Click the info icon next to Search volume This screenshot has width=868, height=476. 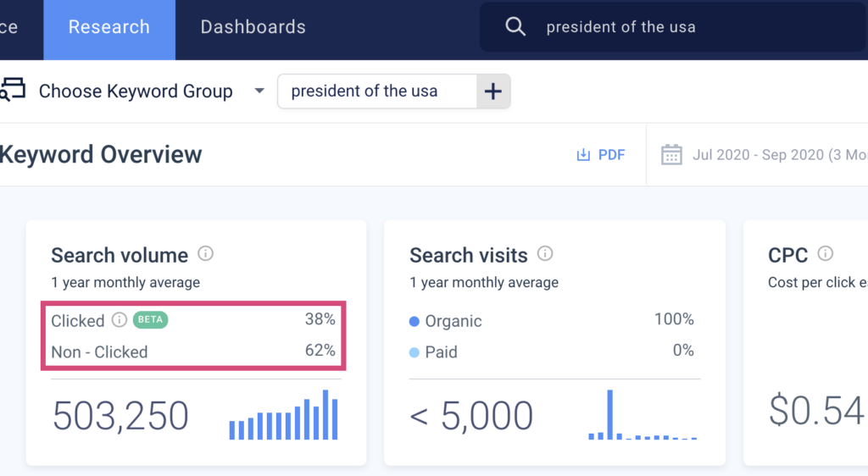205,254
